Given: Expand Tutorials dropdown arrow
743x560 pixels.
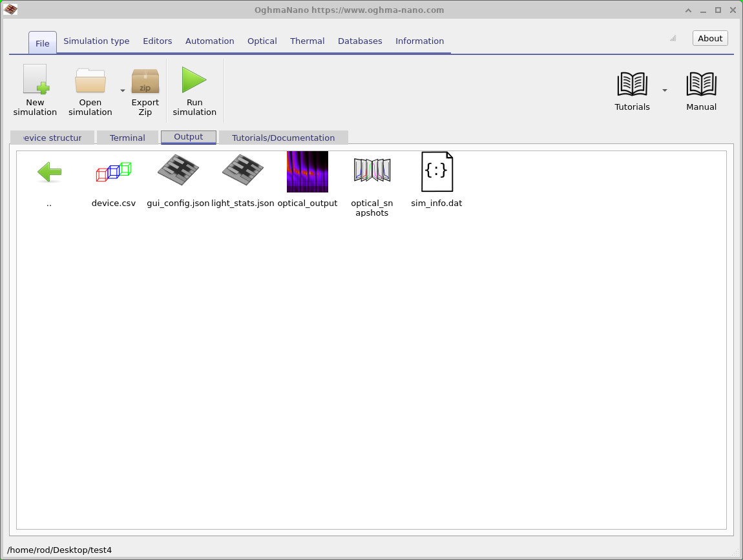Looking at the screenshot, I should (665, 90).
